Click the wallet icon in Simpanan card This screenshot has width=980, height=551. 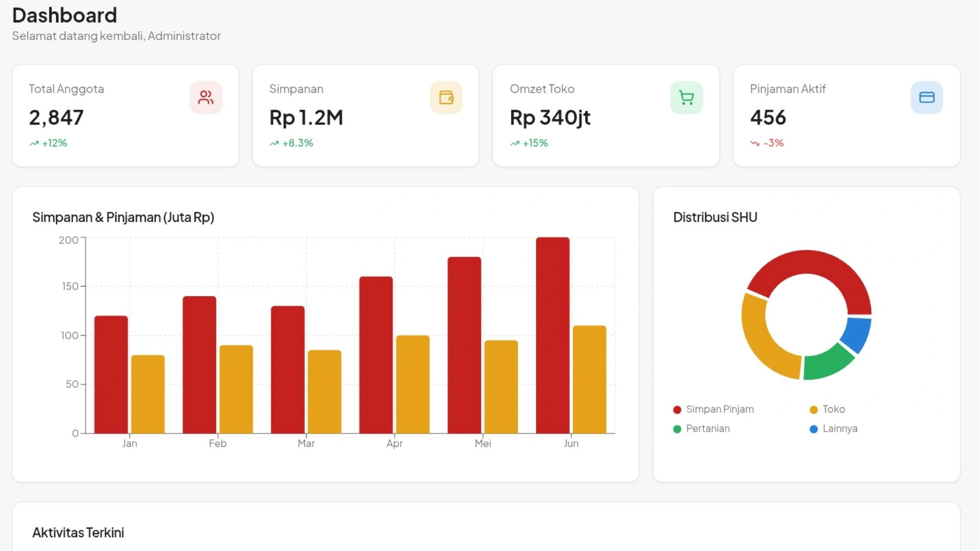click(446, 97)
